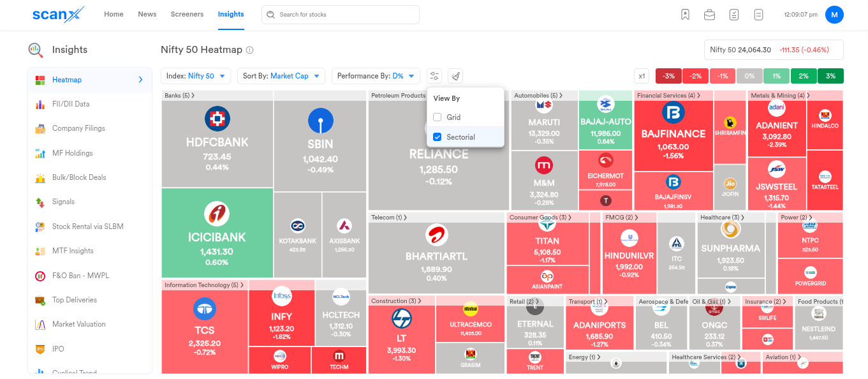The width and height of the screenshot is (868, 379).
Task: Select the ONGC tile
Action: [x=714, y=327]
